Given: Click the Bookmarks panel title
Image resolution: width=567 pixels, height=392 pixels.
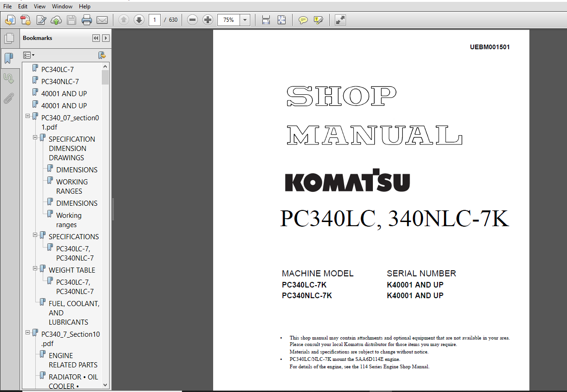Looking at the screenshot, I should [x=38, y=38].
